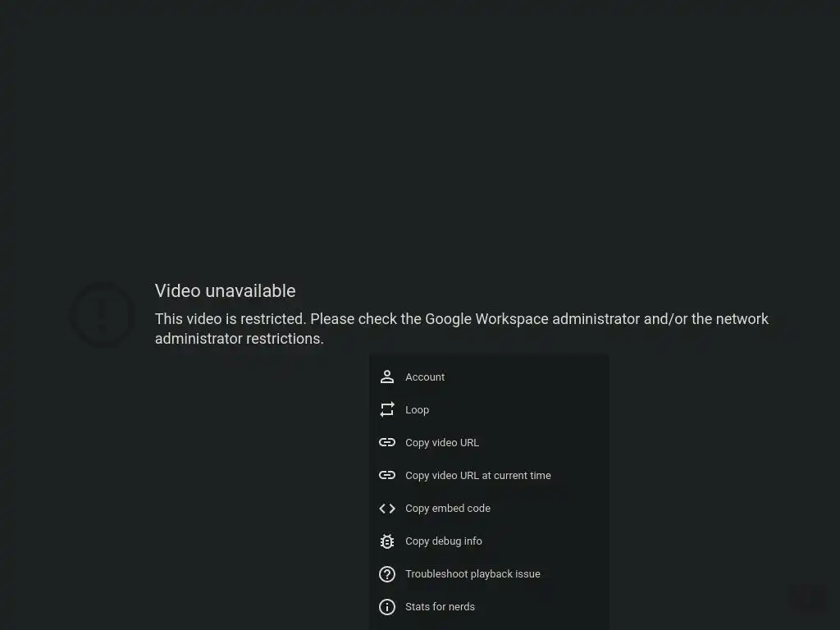Screen dimensions: 840x630
Task: Open Troubleshoot playback issue
Action: pos(489,573)
